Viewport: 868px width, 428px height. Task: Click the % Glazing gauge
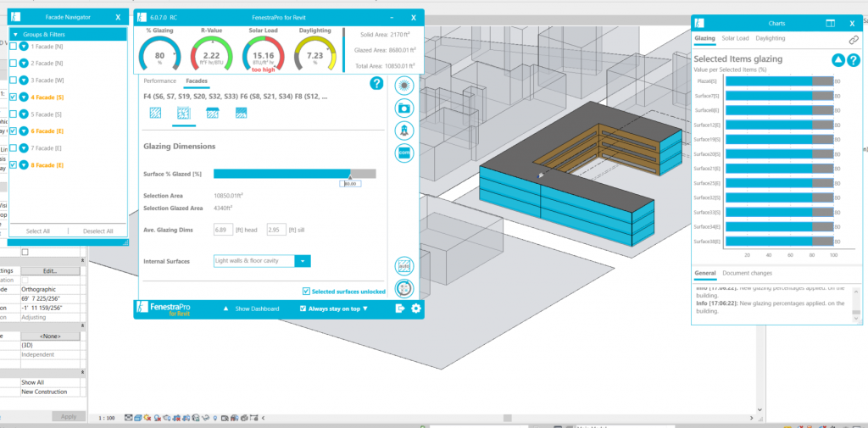(x=159, y=53)
